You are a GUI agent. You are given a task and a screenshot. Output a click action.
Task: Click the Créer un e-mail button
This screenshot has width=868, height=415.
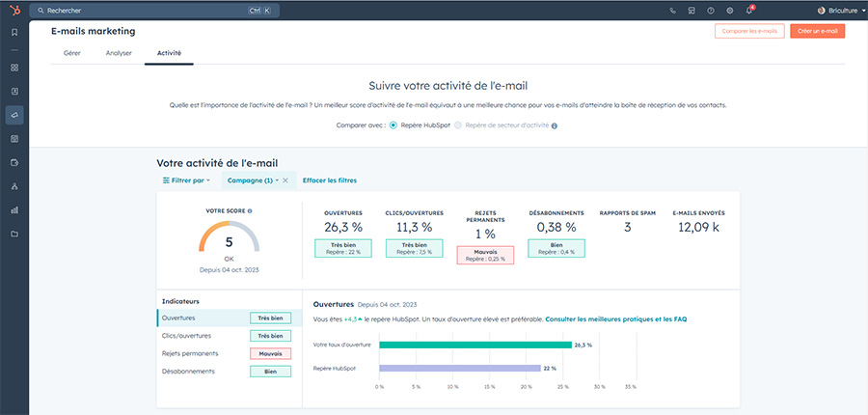click(x=817, y=31)
